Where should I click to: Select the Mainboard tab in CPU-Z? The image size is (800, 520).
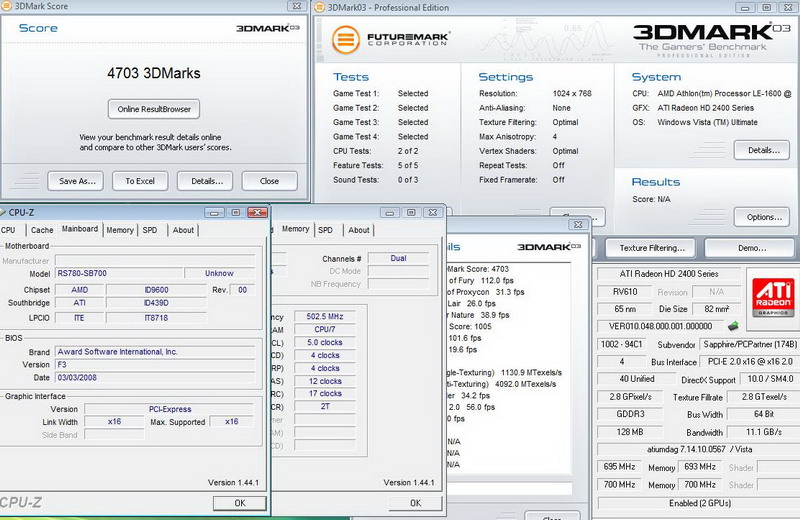click(80, 229)
